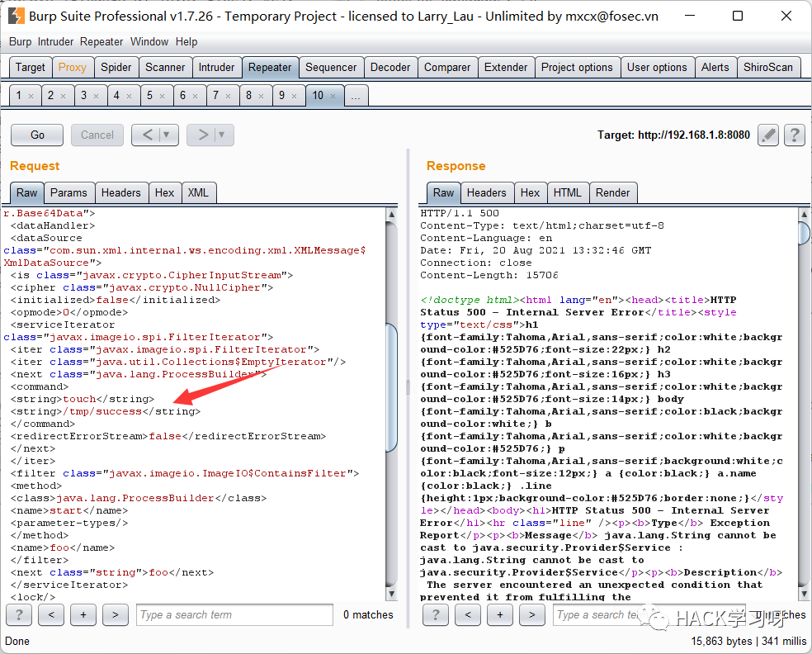Click the Burp Suite title bar logo
Image resolution: width=812 pixels, height=654 pixels.
coord(16,16)
